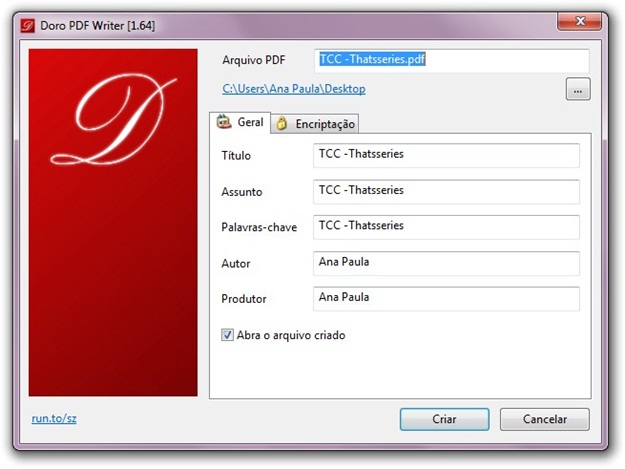The image size is (625, 469).
Task: Click the Arquivo PDF filename field
Action: click(x=452, y=61)
